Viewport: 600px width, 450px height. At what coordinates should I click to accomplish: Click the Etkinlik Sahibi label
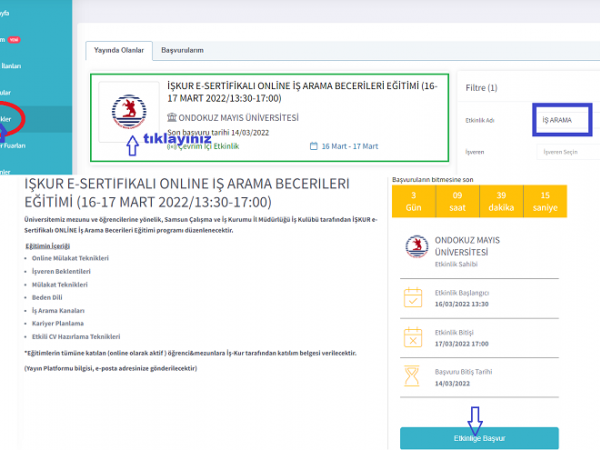[456, 264]
